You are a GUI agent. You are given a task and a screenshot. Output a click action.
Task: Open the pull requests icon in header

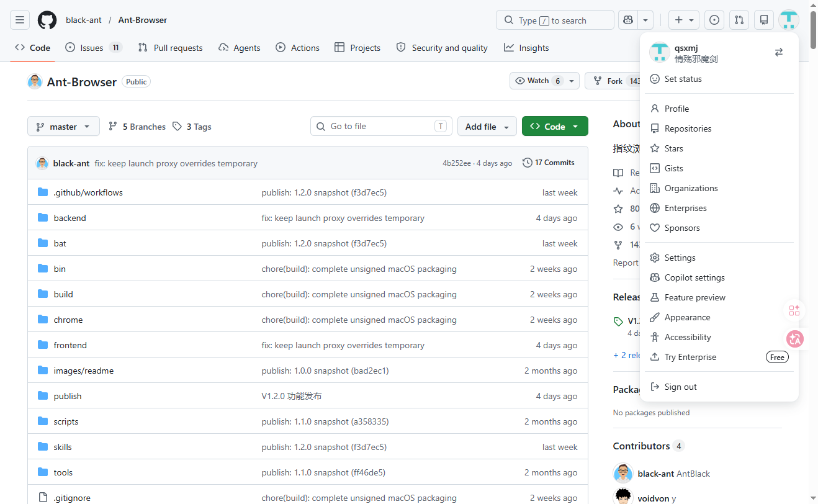point(739,20)
